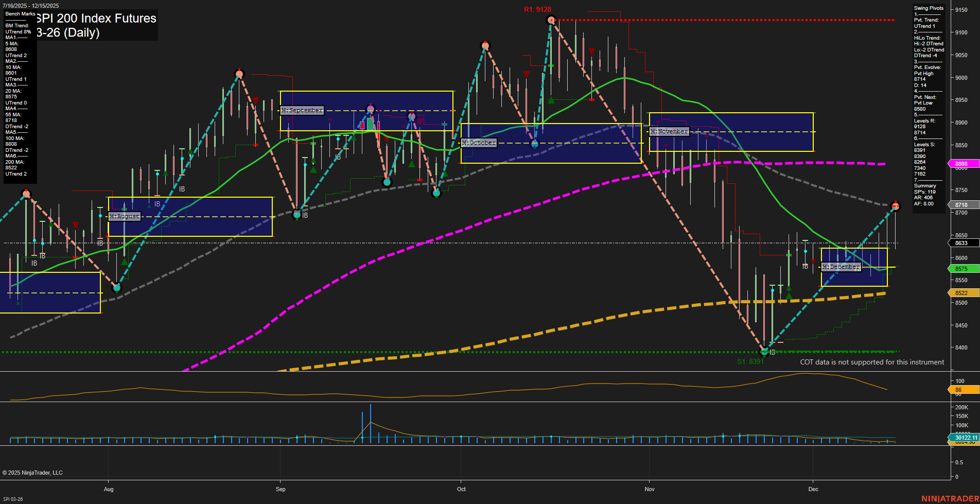Click the S1: 8391 support label

(x=751, y=362)
